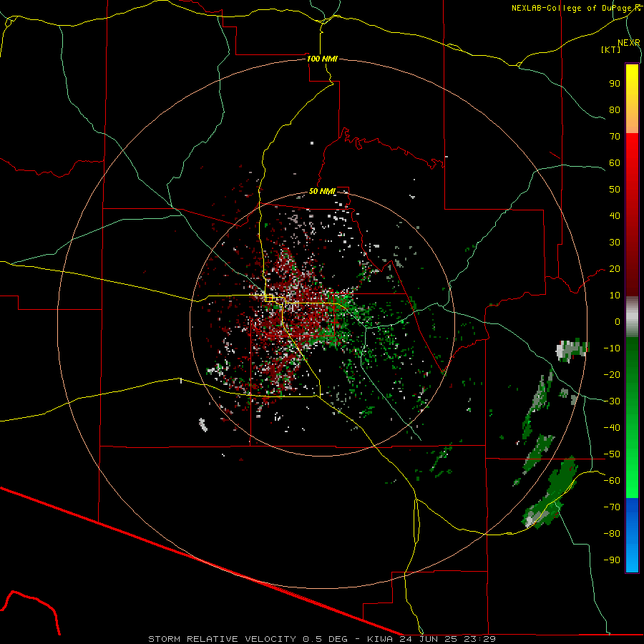Click the "100 NMI" range ring label
The width and height of the screenshot is (644, 644).
pos(322,59)
